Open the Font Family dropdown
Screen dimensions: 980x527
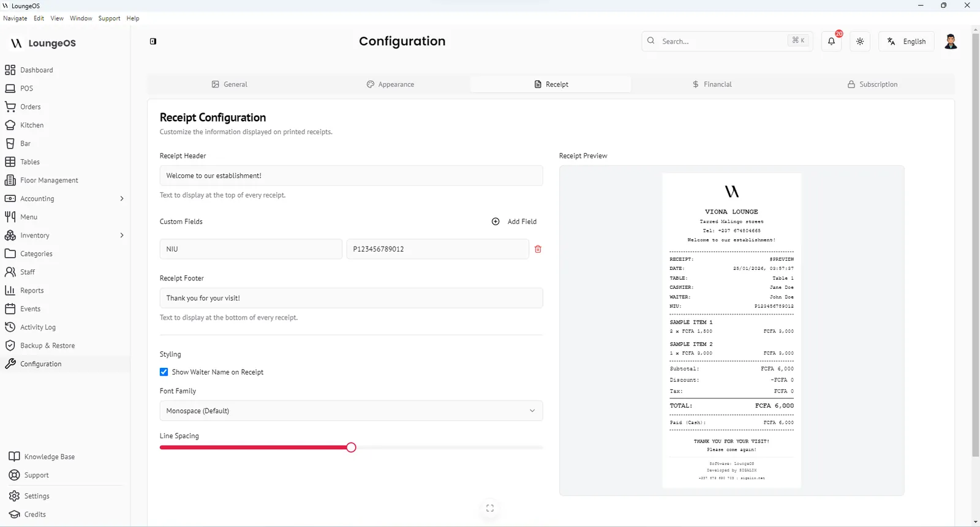click(x=351, y=411)
